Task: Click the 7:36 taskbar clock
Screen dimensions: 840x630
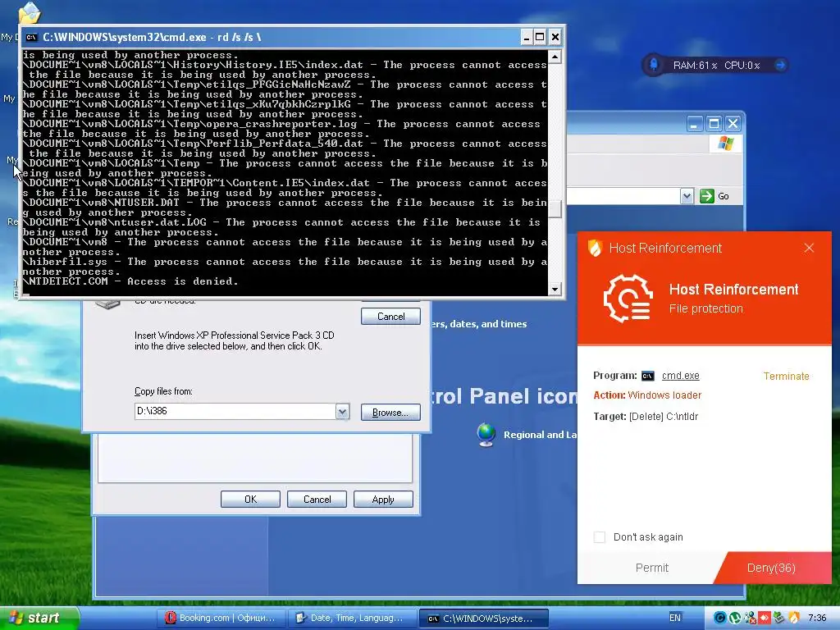Action: pos(818,618)
